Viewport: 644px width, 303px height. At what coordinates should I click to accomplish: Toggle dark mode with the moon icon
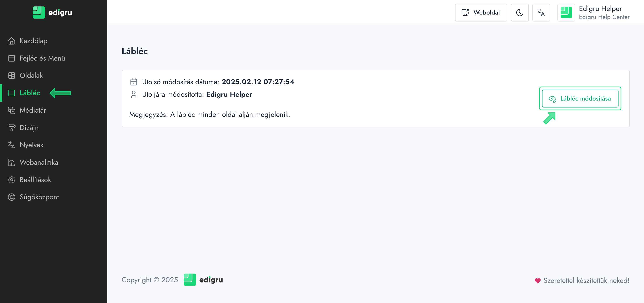click(519, 12)
